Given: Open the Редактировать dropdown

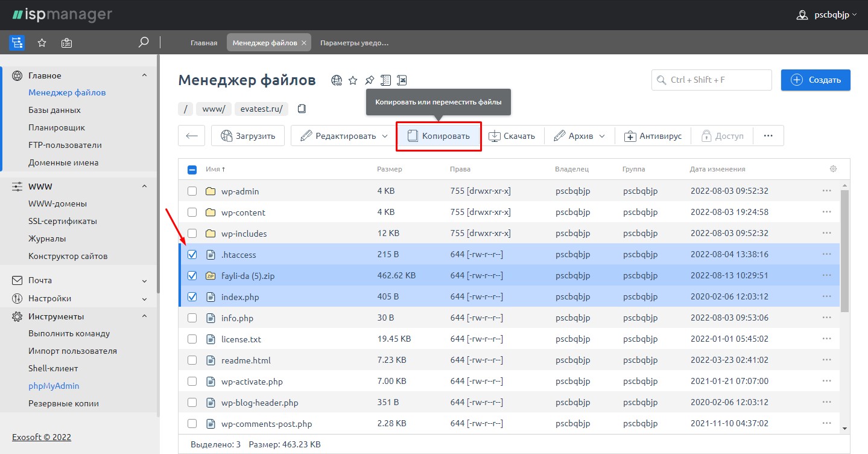Looking at the screenshot, I should point(344,136).
